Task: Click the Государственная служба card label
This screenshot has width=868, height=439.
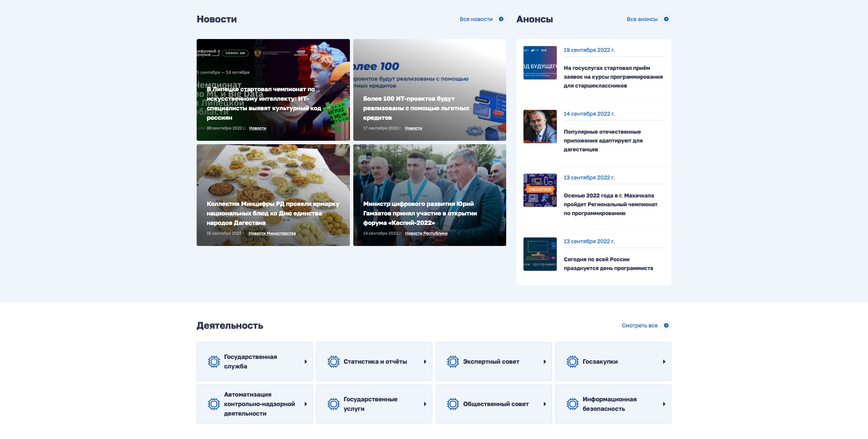Action: pyautogui.click(x=250, y=362)
